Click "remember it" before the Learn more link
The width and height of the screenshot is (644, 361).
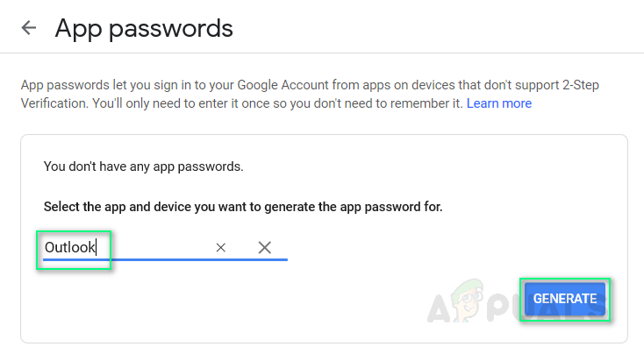[425, 103]
